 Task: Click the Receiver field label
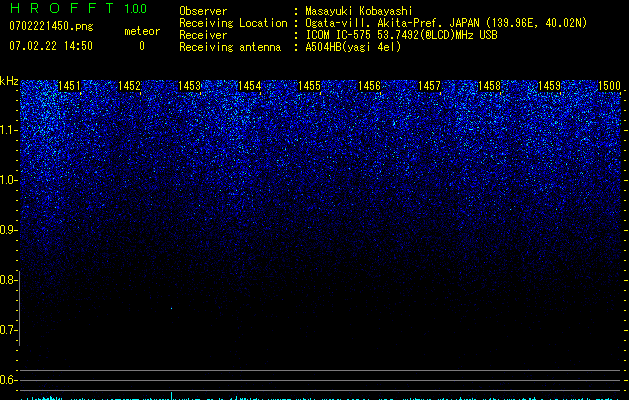coord(203,35)
